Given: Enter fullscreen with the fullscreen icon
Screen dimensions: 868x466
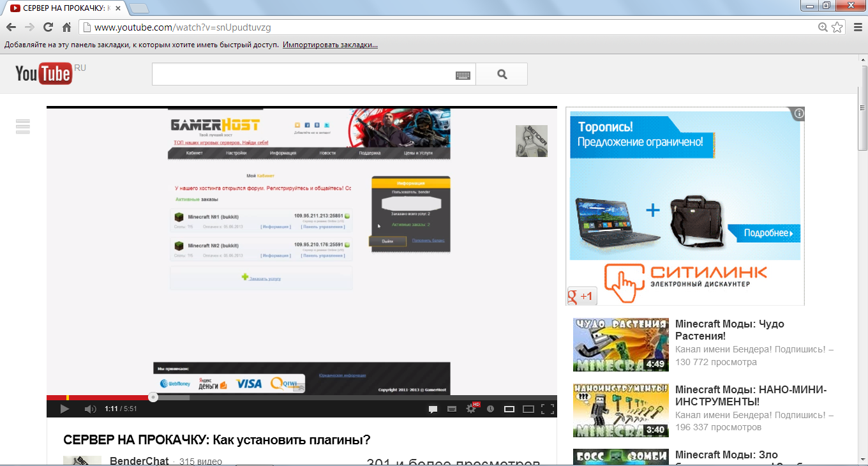Looking at the screenshot, I should (x=548, y=409).
